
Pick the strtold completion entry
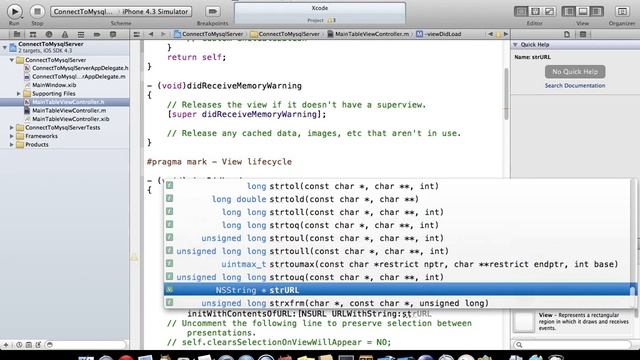coord(398,199)
